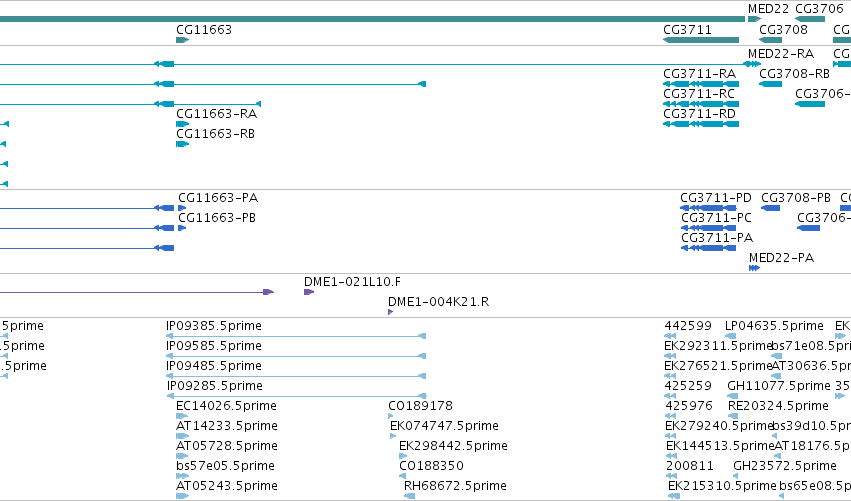Click EST bs57e05.5prime
The height and width of the screenshot is (501, 851).
point(225,466)
